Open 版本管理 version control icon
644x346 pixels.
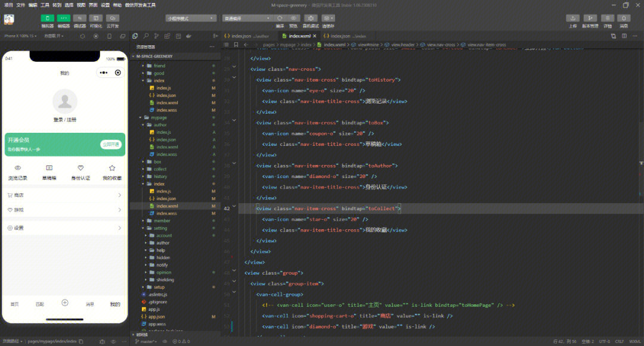coord(590,18)
